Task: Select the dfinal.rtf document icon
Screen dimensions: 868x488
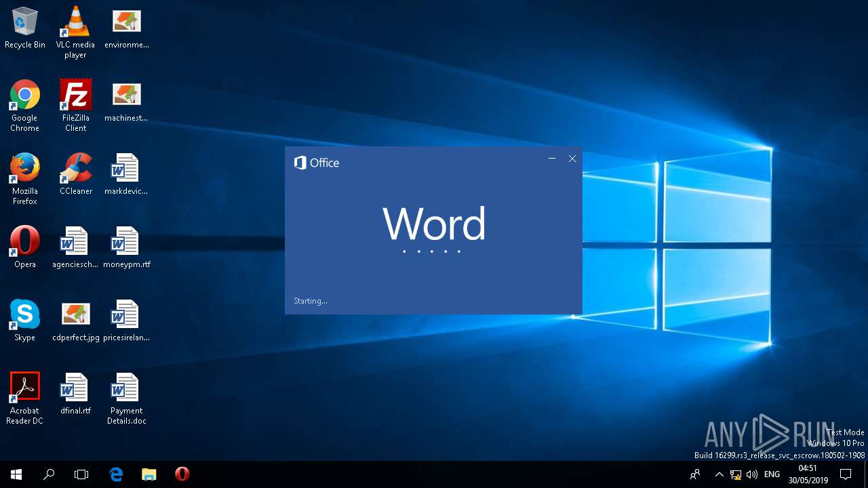Action: tap(75, 394)
